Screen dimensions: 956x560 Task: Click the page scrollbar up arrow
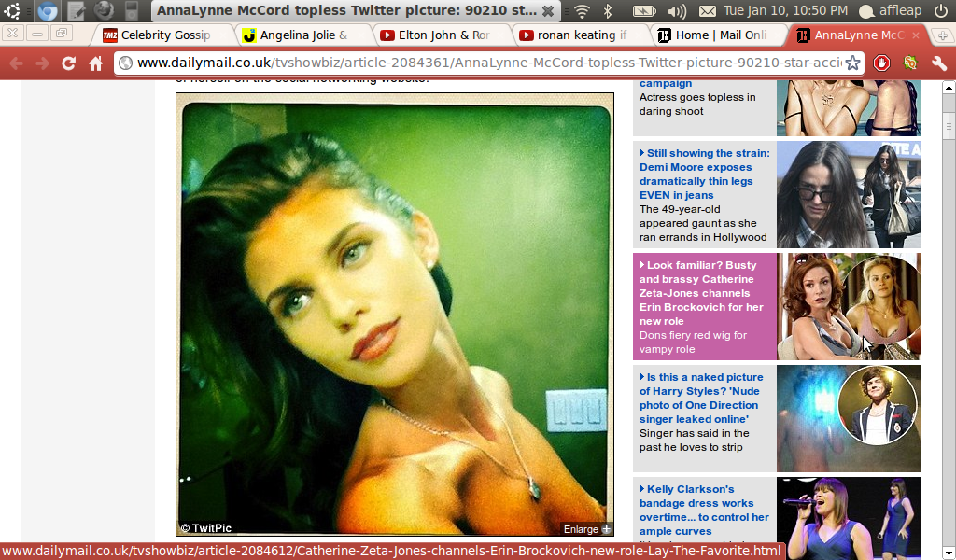click(x=949, y=88)
